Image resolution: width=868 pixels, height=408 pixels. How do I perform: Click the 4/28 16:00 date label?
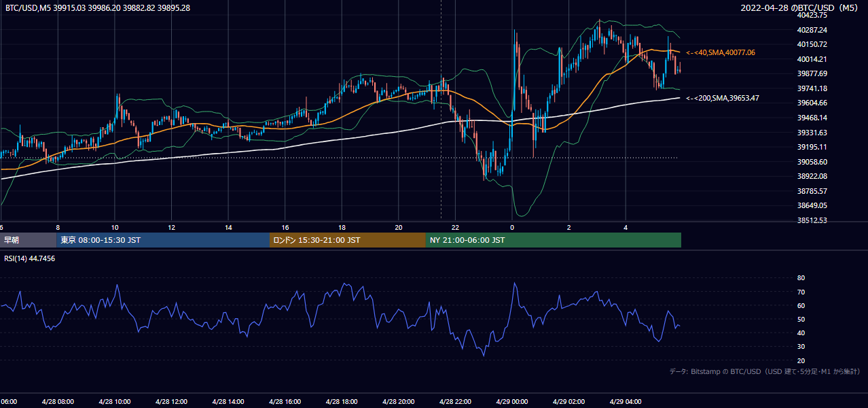click(x=285, y=402)
